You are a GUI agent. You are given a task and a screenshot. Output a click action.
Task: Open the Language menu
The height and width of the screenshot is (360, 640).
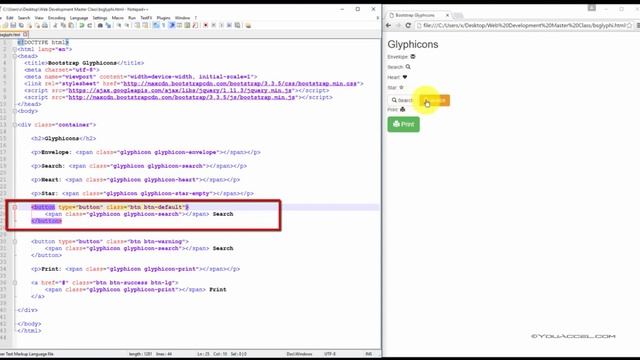[x=79, y=18]
